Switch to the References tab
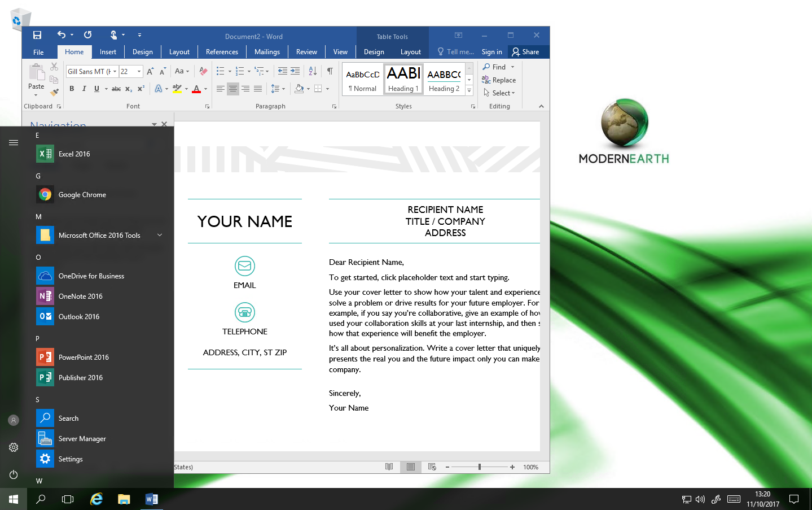 coord(222,52)
